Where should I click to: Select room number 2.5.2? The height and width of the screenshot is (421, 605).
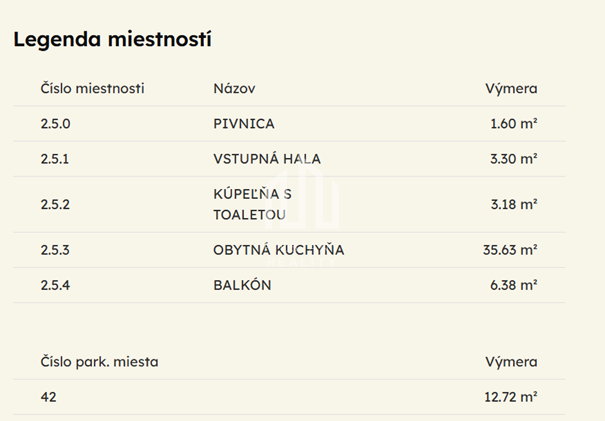point(56,204)
